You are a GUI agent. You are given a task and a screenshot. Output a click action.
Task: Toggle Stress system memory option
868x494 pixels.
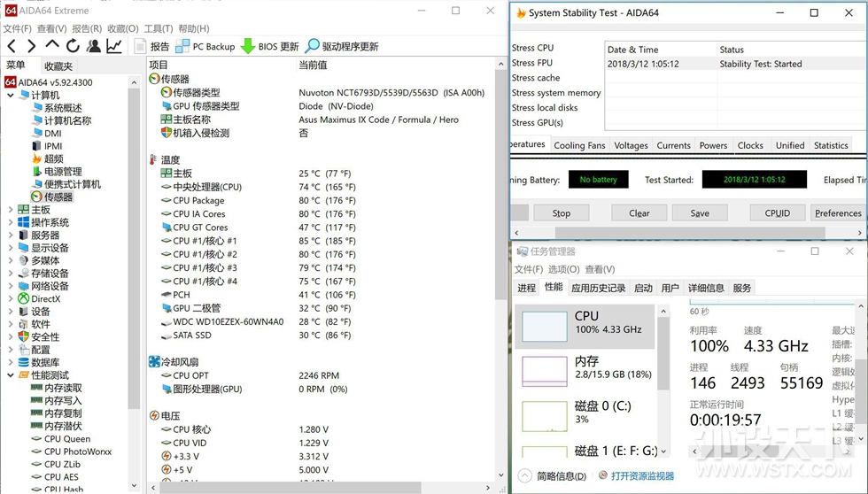click(556, 92)
